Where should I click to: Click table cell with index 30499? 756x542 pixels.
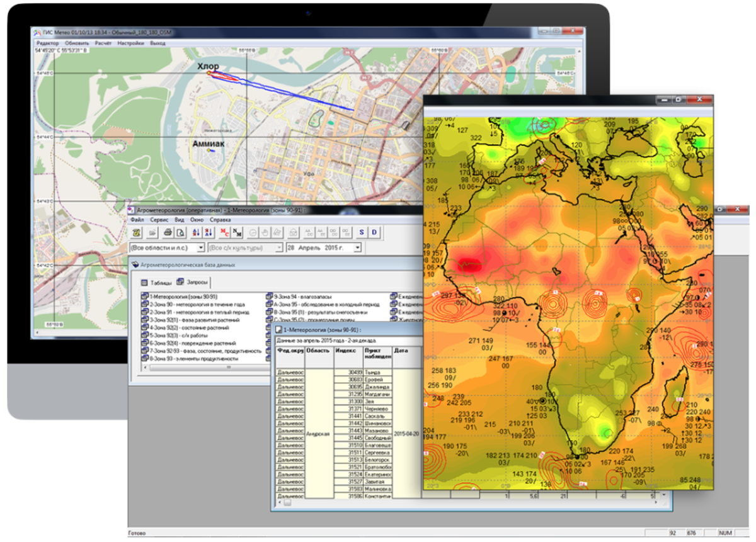point(348,373)
